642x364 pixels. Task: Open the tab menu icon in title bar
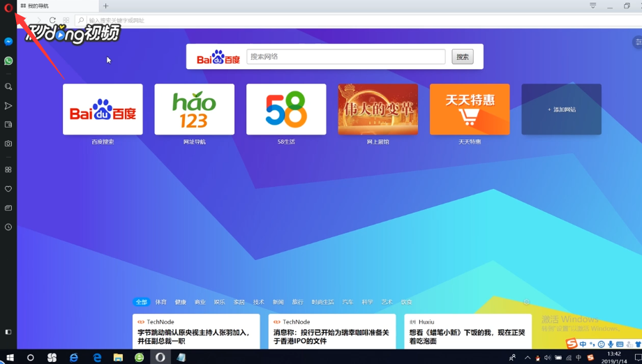coord(592,6)
